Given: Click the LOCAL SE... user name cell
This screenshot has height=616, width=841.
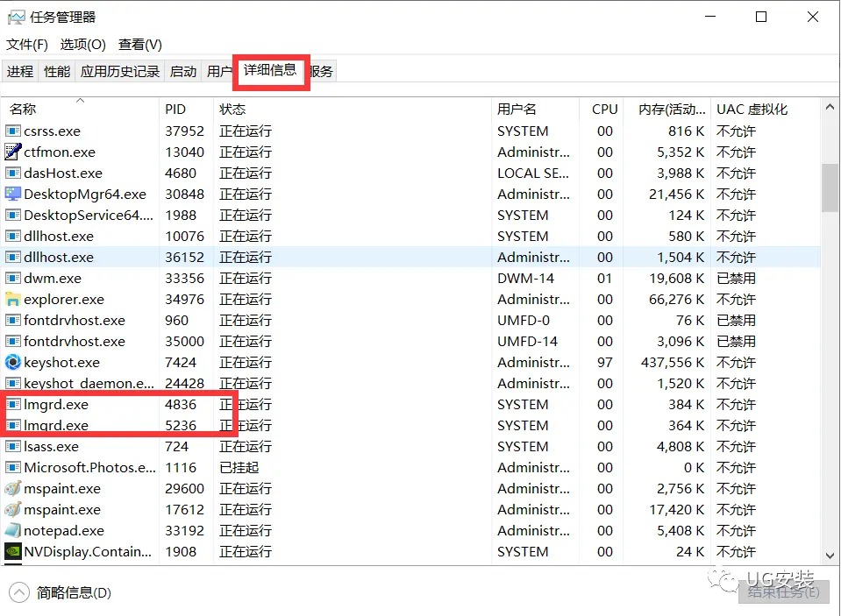Looking at the screenshot, I should pyautogui.click(x=532, y=173).
